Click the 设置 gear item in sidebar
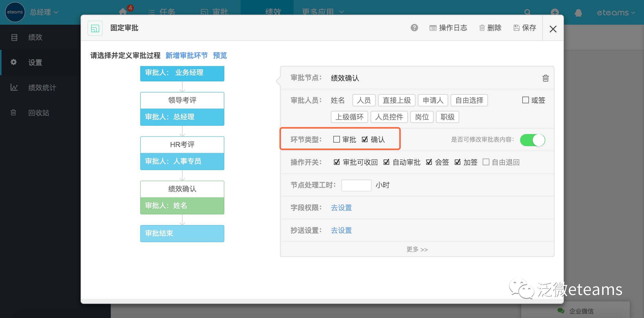 click(35, 62)
